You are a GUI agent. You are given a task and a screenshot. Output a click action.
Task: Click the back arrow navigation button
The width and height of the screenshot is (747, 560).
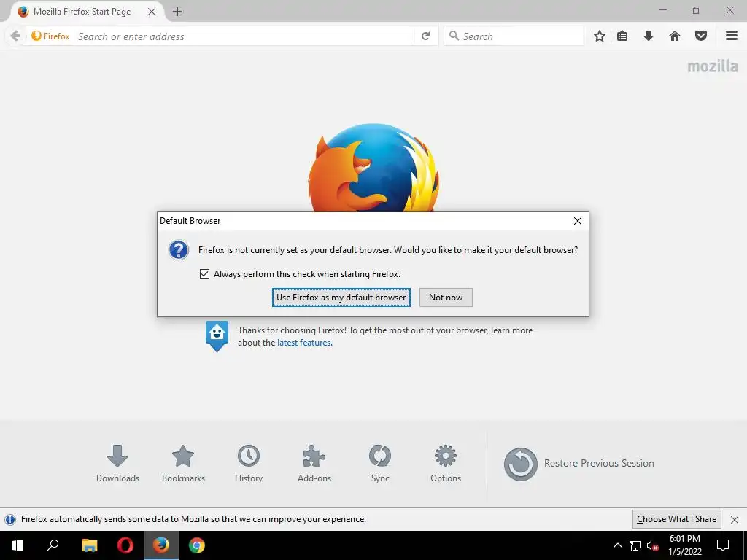pos(15,36)
